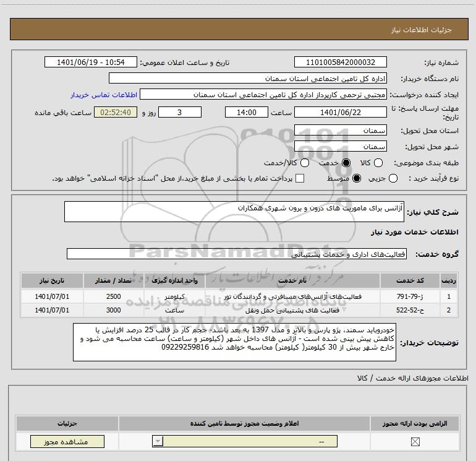The width and height of the screenshot is (476, 461).
Task: Click the جزئیات اطلاعات نیاز header bar
Action: pos(239,29)
